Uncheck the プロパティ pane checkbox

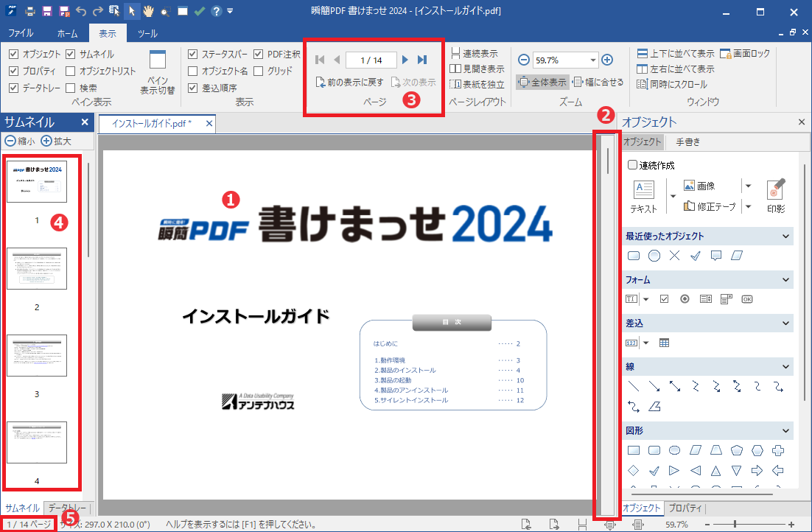pyautogui.click(x=14, y=71)
